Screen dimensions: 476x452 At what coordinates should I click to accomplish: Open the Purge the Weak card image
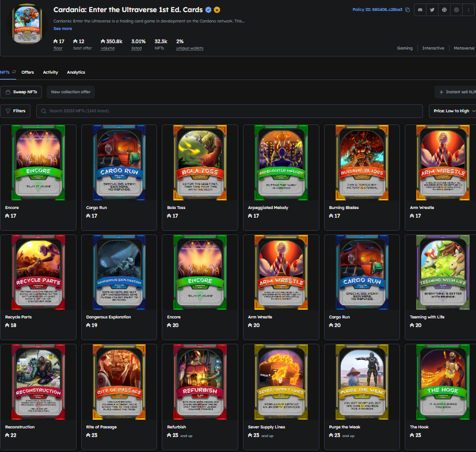point(362,382)
